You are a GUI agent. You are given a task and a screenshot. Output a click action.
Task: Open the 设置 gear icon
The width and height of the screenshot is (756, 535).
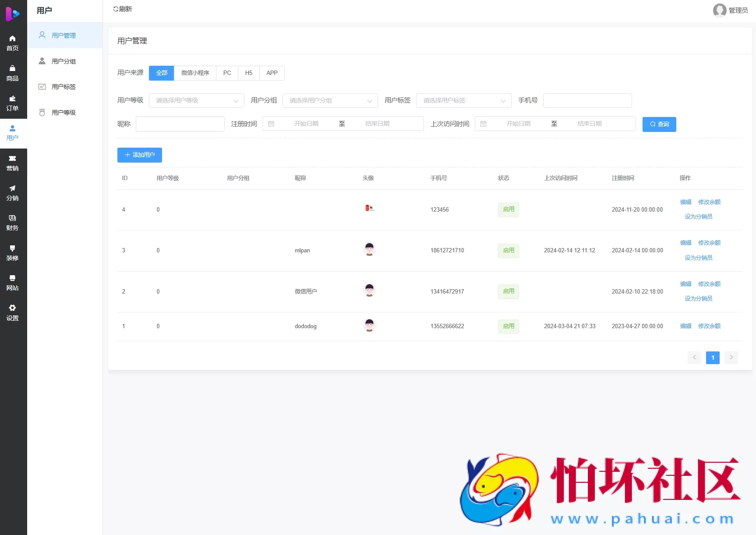coord(12,308)
